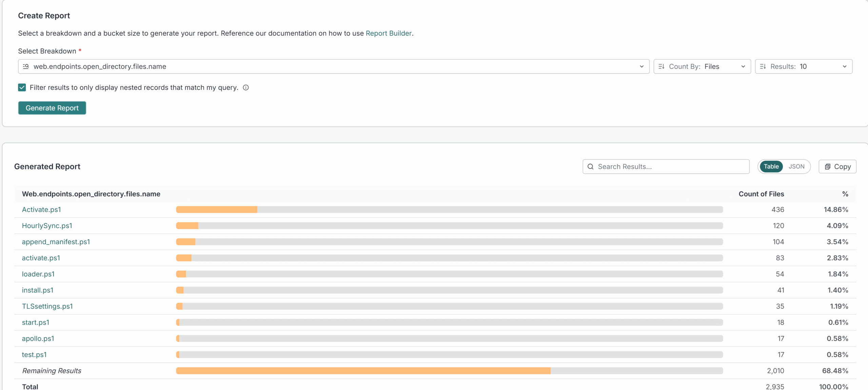Click the HourlySync.ps1 percentage bar

click(450, 226)
